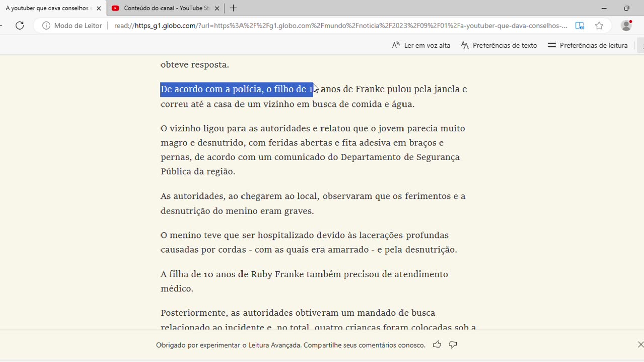This screenshot has width=644, height=362.
Task: Minimize the browser window
Action: [604, 8]
